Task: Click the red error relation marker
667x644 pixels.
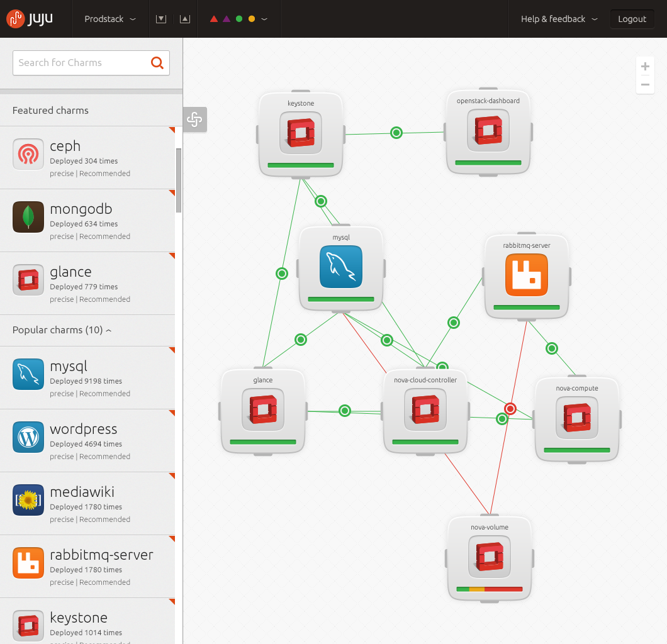Action: [x=510, y=409]
